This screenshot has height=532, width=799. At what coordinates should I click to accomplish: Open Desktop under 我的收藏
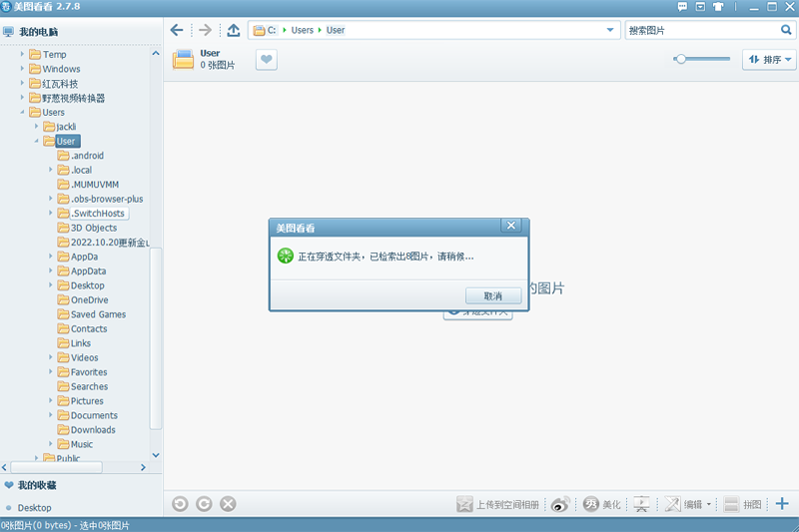pyautogui.click(x=34, y=508)
